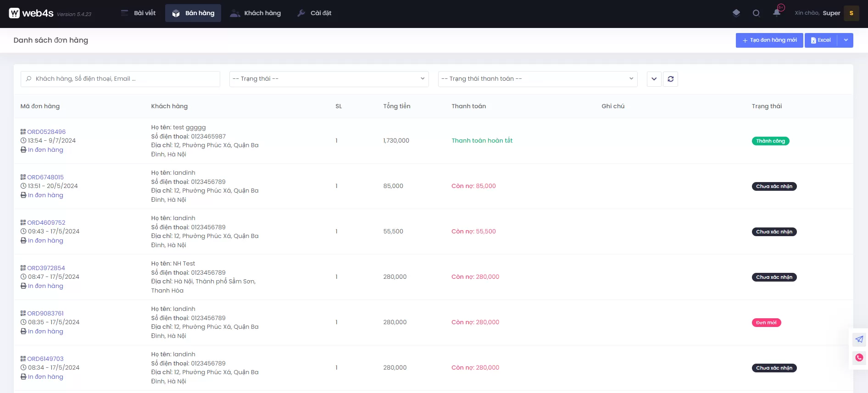Screen dimensions: 868x393
Task: Click 'Tạo đơn hàng mới' button
Action: click(x=769, y=40)
